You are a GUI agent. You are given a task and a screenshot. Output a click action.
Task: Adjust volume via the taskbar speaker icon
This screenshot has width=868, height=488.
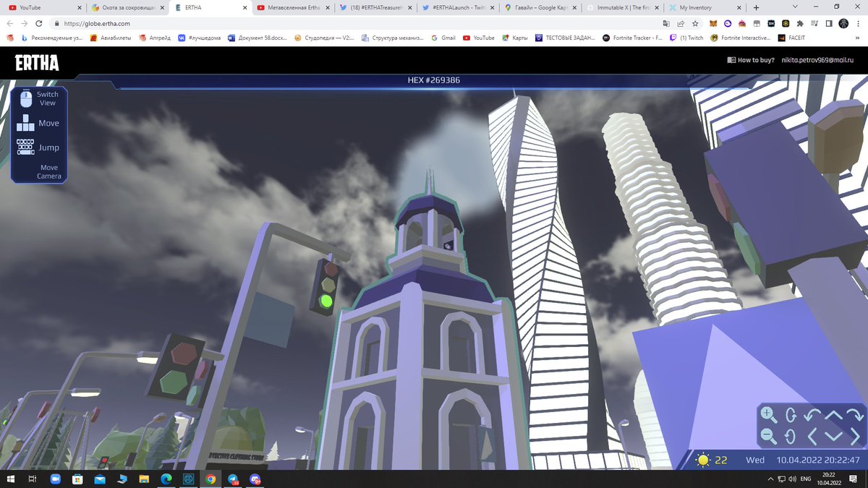pyautogui.click(x=793, y=479)
